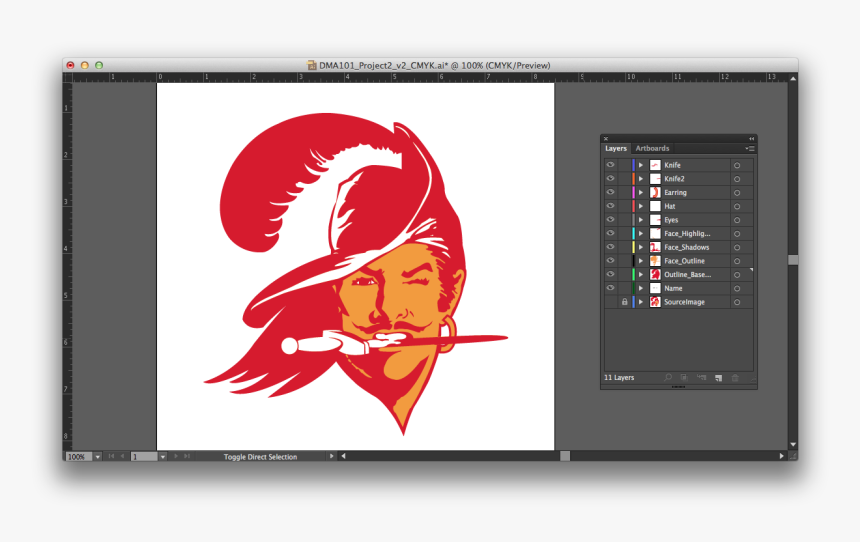Target Face_Outline layer with its circle
The width and height of the screenshot is (860, 542).
click(x=737, y=261)
